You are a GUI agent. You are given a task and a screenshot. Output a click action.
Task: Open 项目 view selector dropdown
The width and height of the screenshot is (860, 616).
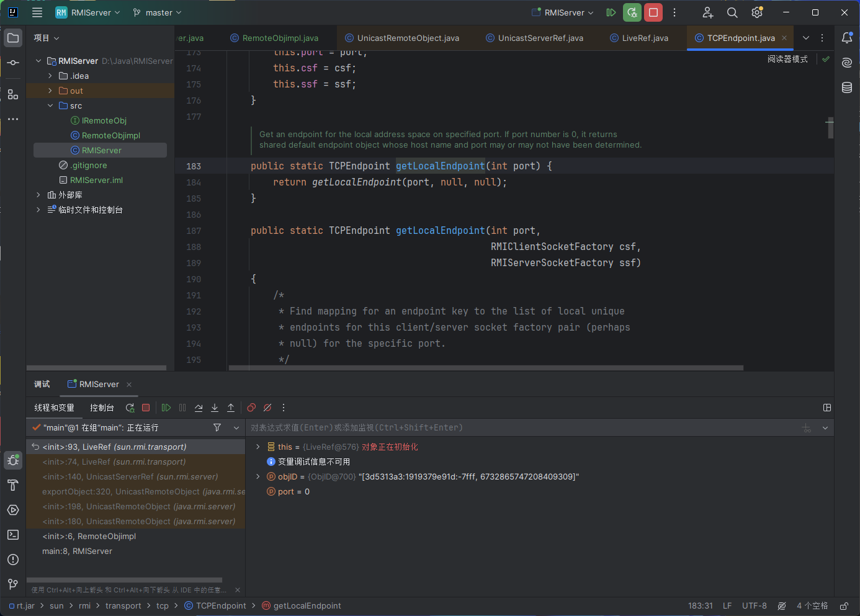47,38
